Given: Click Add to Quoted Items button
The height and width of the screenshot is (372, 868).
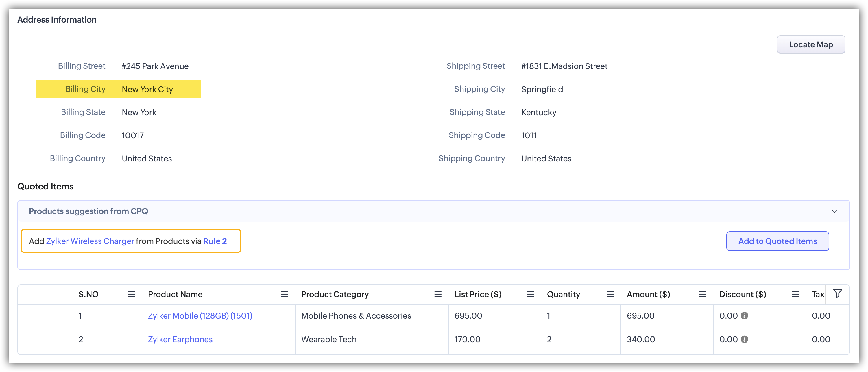Looking at the screenshot, I should [777, 241].
